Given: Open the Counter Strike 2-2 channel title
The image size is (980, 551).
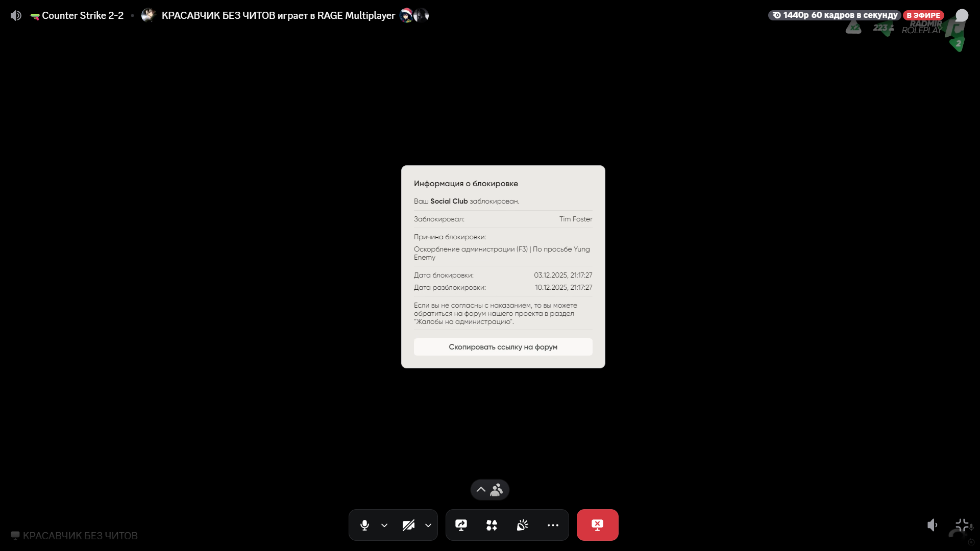Looking at the screenshot, I should (x=82, y=15).
